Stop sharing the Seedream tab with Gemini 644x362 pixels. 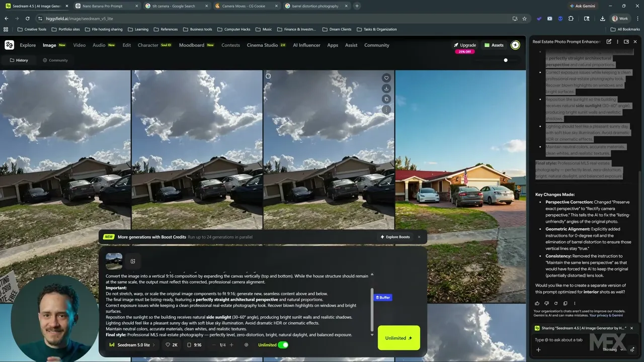point(631,328)
